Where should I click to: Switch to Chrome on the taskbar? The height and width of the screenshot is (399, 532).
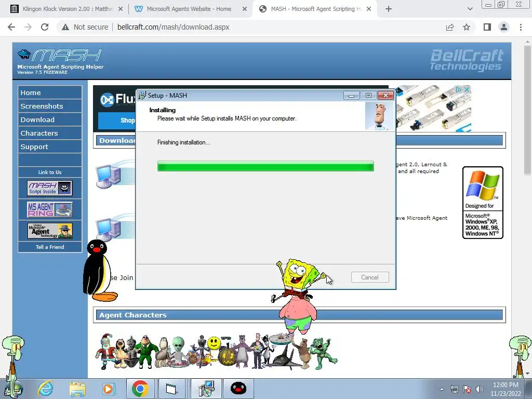140,389
